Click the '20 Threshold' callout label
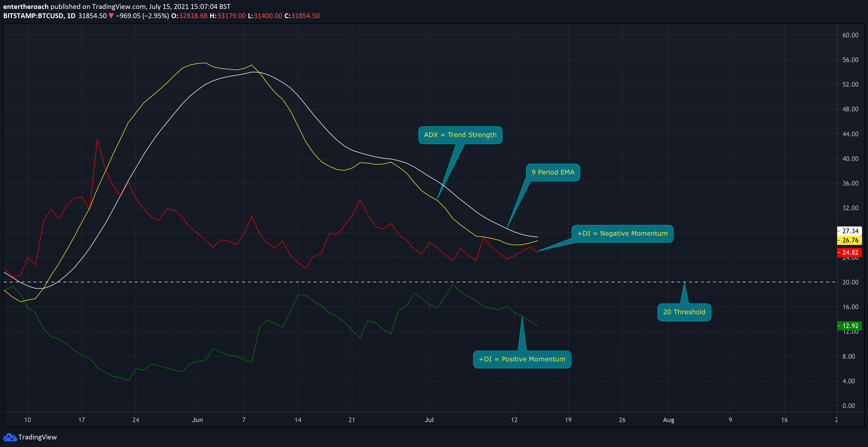The image size is (868, 447). click(684, 312)
